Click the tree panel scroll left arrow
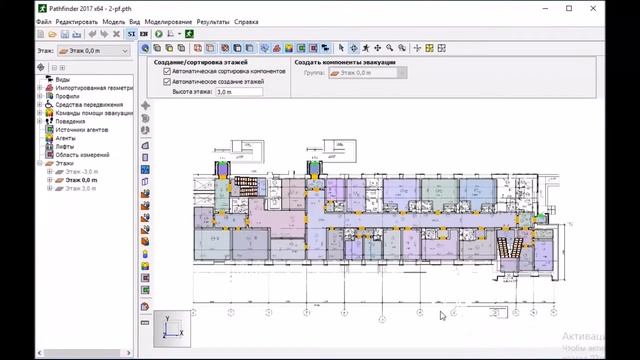 click(x=40, y=353)
